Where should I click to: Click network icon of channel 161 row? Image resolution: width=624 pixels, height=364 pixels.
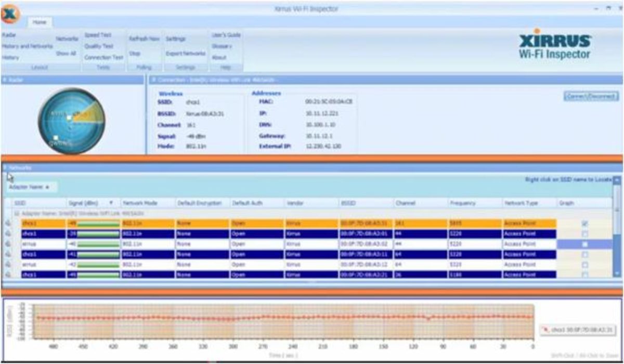pos(8,224)
